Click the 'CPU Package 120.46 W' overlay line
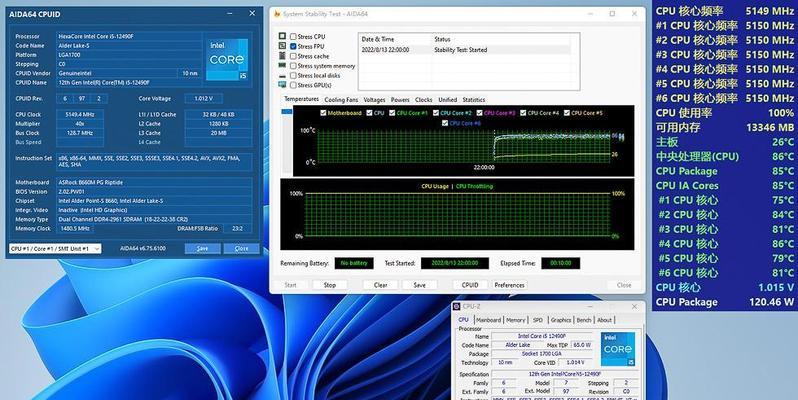This screenshot has height=400, width=798. point(725,302)
